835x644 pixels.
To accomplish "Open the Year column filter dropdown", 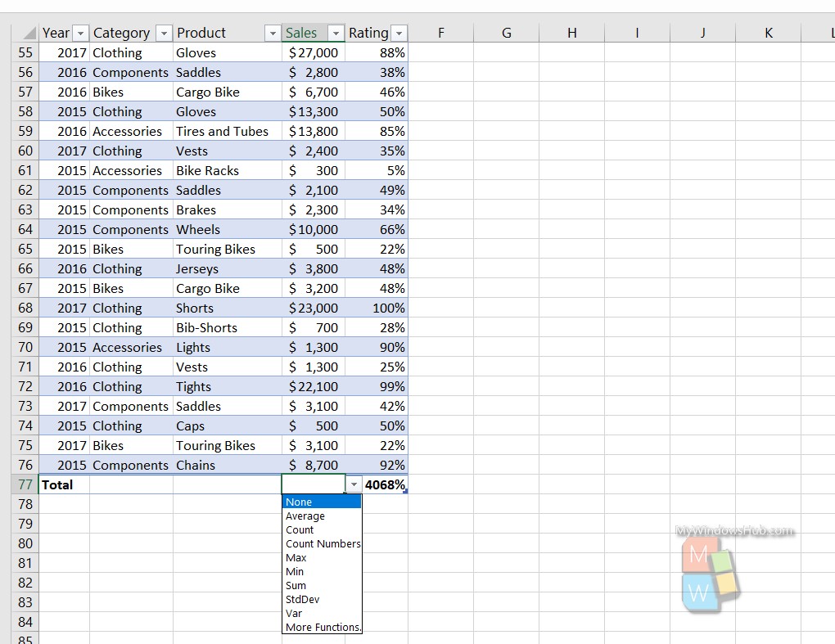I will tap(81, 33).
